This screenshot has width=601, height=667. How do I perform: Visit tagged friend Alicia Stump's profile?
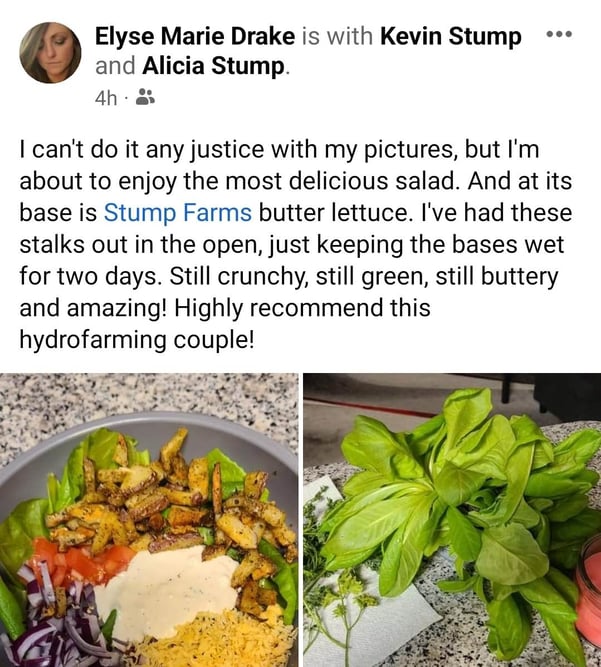[214, 66]
